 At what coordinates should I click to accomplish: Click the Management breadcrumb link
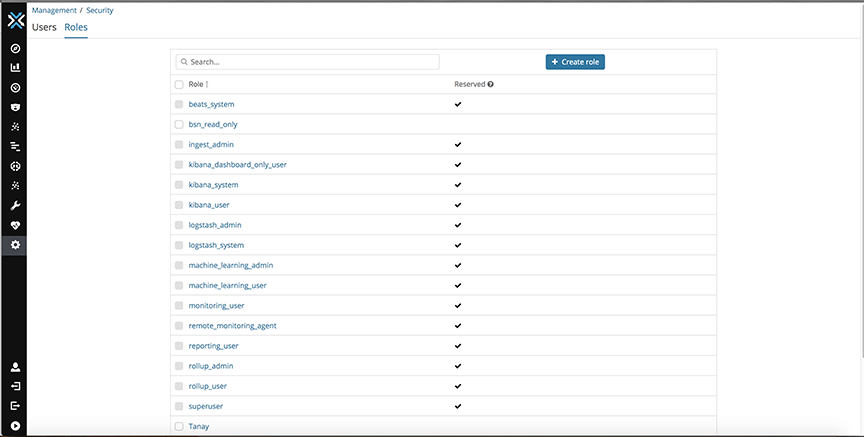click(x=54, y=10)
